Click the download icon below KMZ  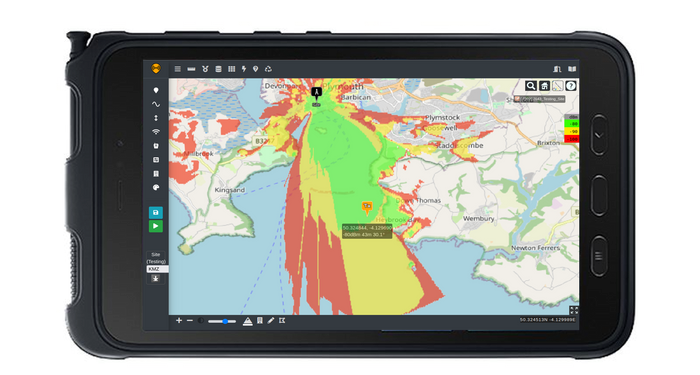pyautogui.click(x=155, y=279)
